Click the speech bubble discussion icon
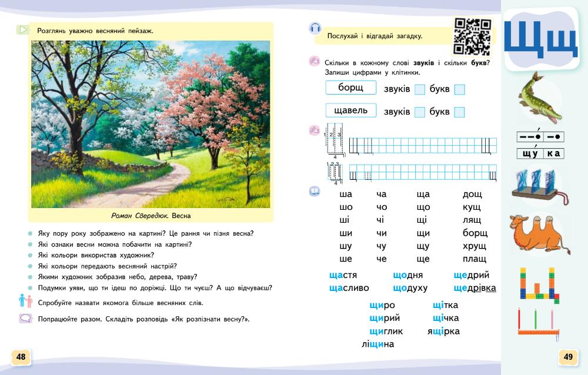This screenshot has width=588, height=375. (25, 319)
